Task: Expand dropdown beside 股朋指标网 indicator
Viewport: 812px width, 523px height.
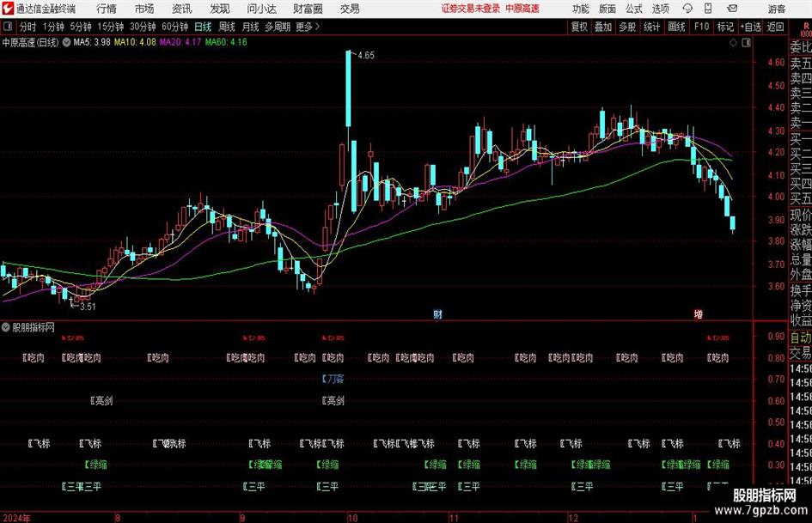Action: (6, 327)
